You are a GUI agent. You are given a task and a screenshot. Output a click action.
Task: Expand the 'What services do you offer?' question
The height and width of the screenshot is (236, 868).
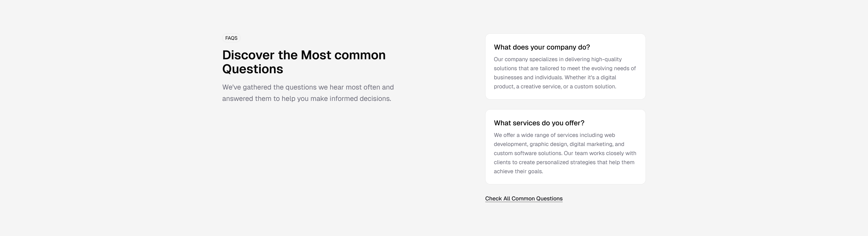coord(539,123)
